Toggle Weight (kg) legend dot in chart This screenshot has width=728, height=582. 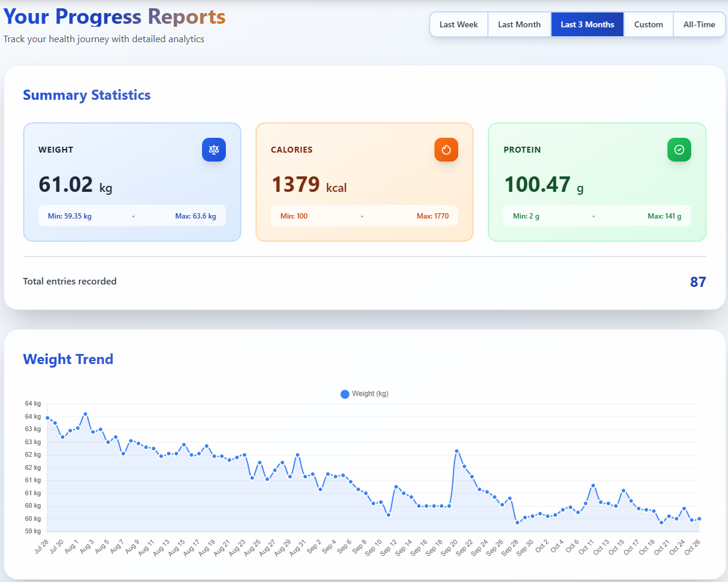click(345, 394)
